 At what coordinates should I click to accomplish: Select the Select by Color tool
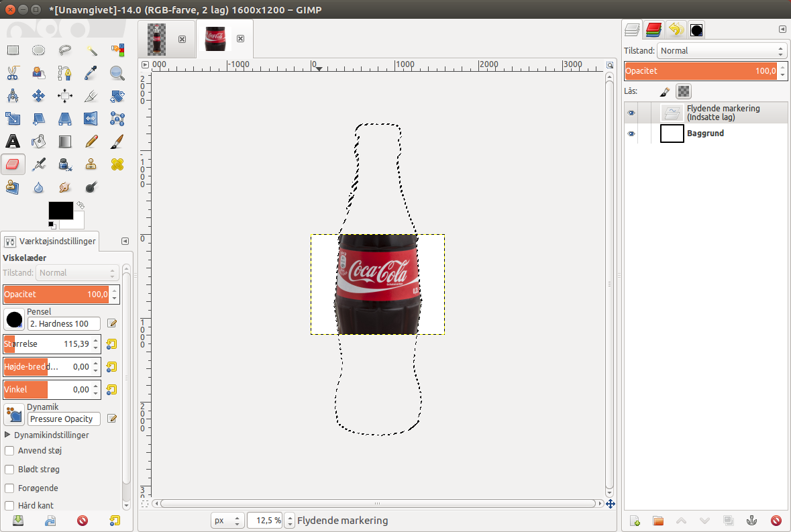(x=117, y=50)
